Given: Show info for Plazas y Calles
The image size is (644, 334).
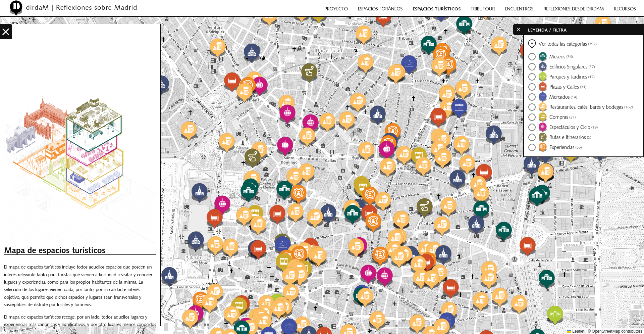Looking at the screenshot, I should [x=532, y=87].
